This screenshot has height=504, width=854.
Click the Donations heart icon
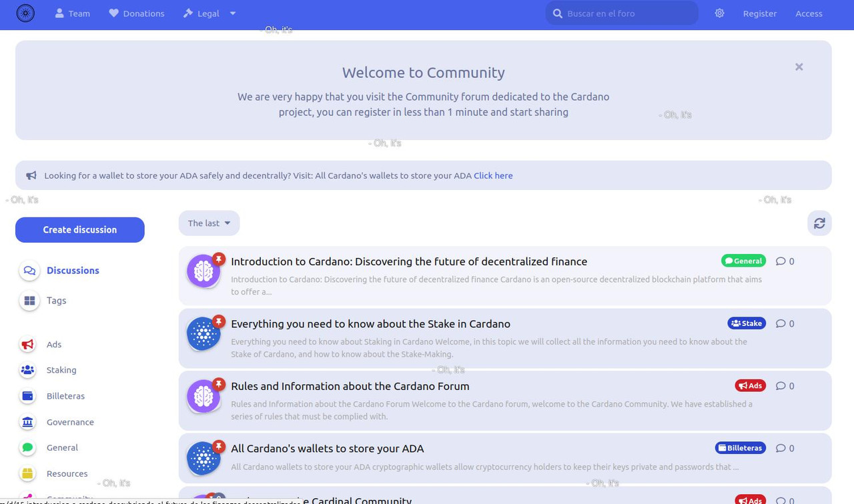[114, 13]
